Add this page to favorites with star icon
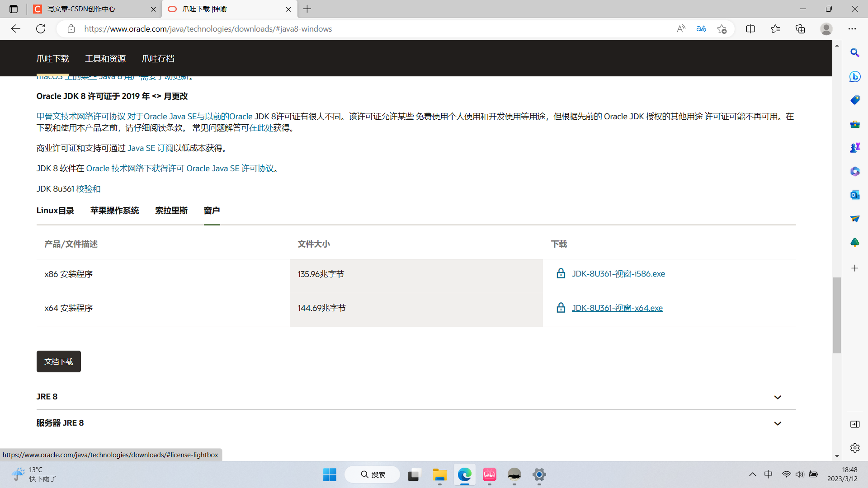The width and height of the screenshot is (868, 488). point(722,29)
